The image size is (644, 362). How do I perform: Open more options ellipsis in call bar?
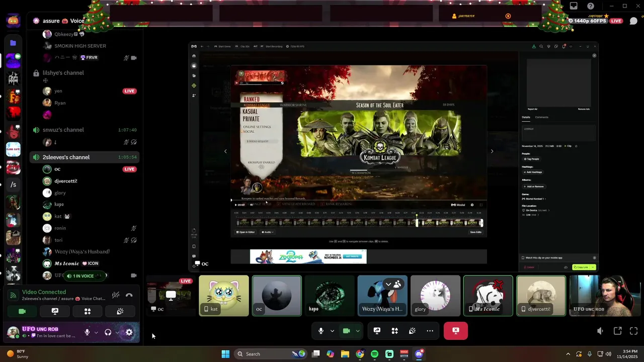(x=430, y=331)
